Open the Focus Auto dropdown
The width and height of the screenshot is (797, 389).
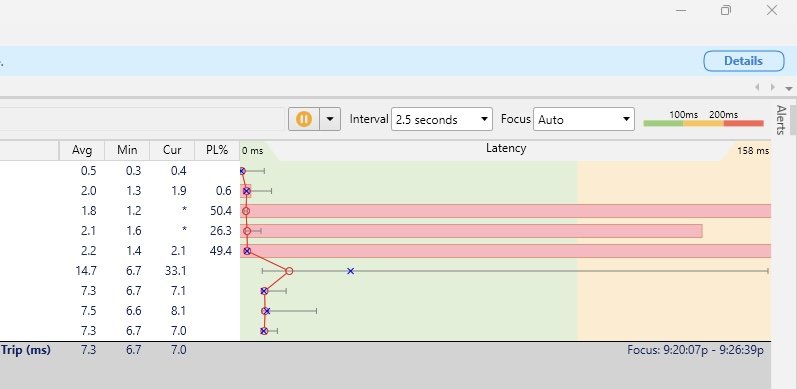pyautogui.click(x=584, y=119)
